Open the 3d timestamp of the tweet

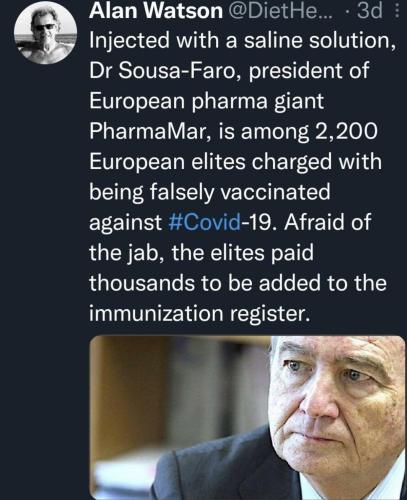point(369,10)
